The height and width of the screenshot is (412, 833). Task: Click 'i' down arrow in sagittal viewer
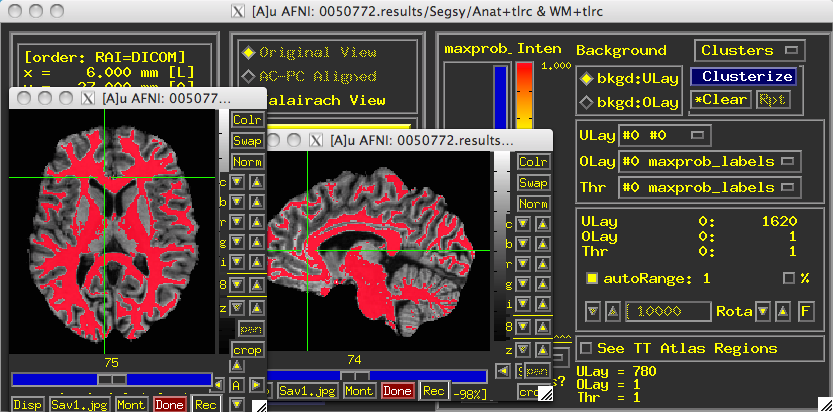523,304
